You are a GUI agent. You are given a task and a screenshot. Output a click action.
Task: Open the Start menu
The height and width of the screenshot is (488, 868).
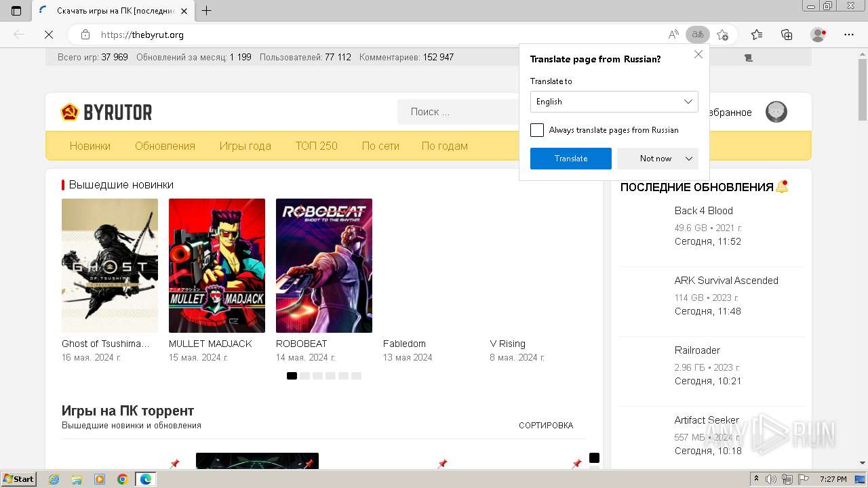coord(19,479)
